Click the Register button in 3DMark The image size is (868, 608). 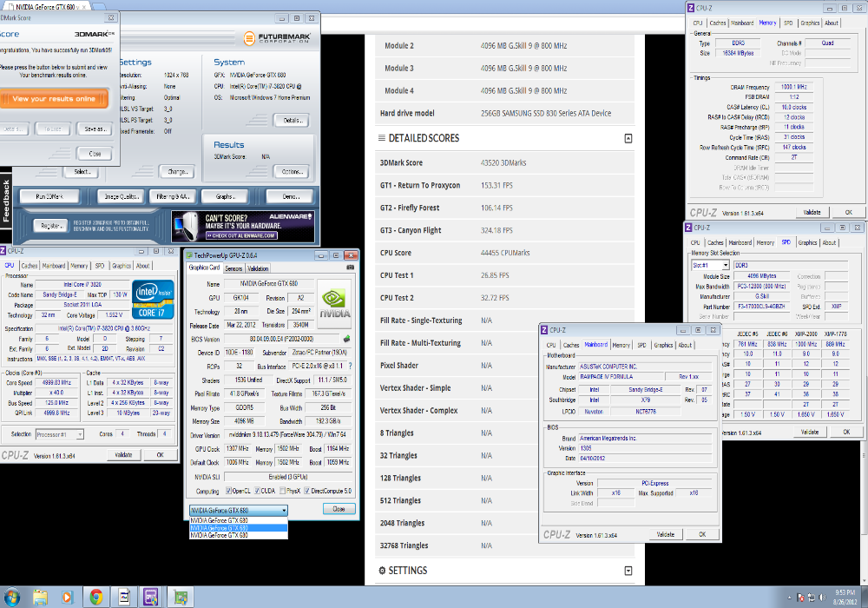[50, 225]
